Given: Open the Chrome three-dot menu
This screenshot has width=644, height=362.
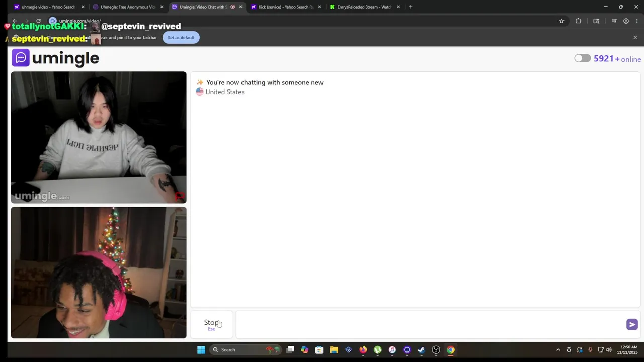Looking at the screenshot, I should point(637,21).
